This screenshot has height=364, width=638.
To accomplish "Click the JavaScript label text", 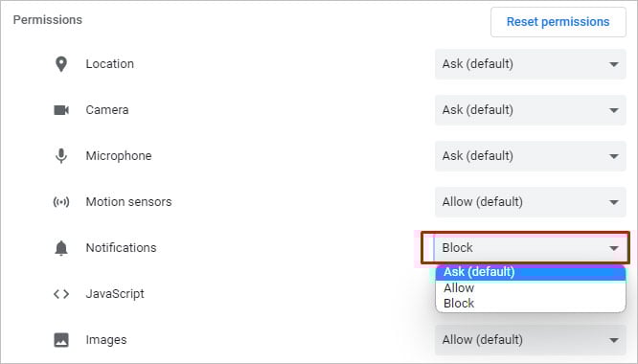I will [x=115, y=294].
